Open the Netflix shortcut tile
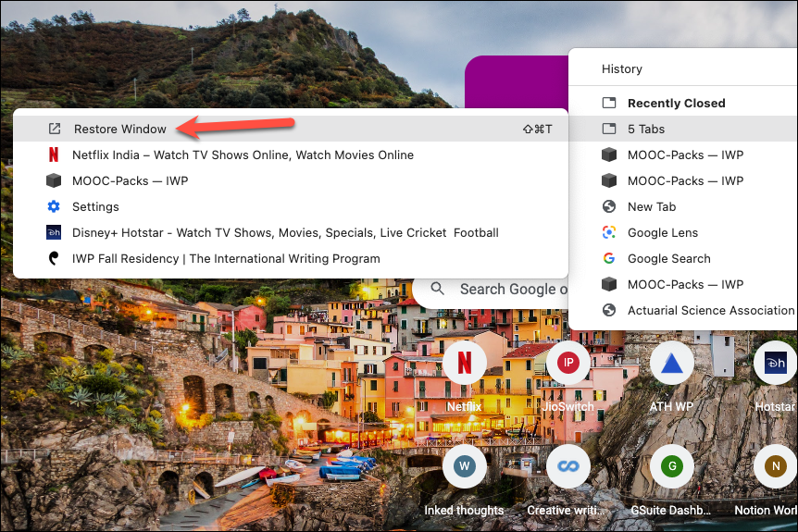This screenshot has height=532, width=798. click(465, 377)
